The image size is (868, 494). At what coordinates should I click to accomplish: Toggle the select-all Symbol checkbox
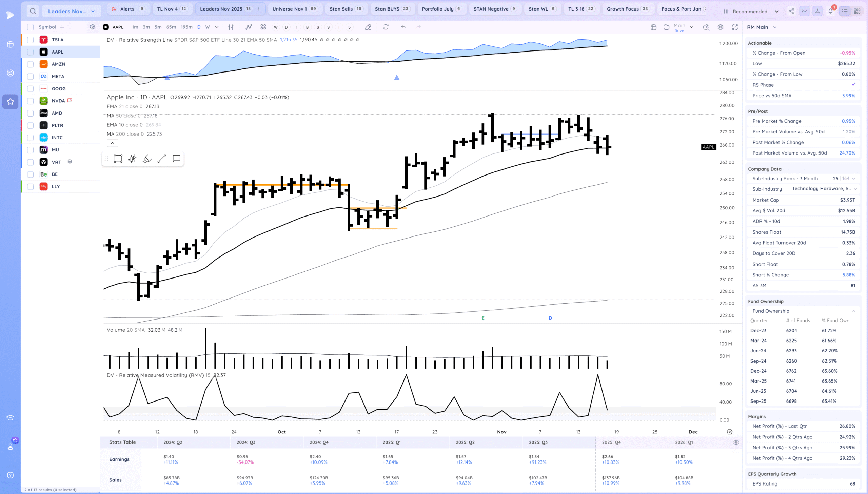coord(31,27)
